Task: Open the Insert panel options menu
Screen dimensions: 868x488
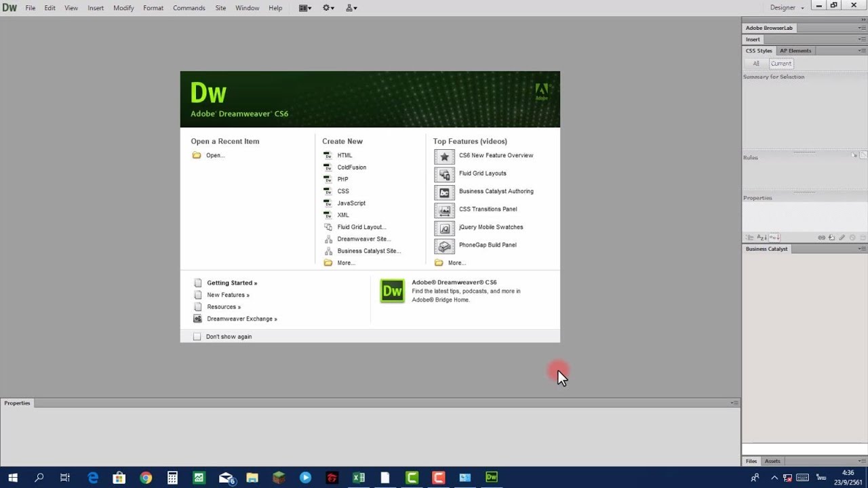Action: [x=862, y=39]
